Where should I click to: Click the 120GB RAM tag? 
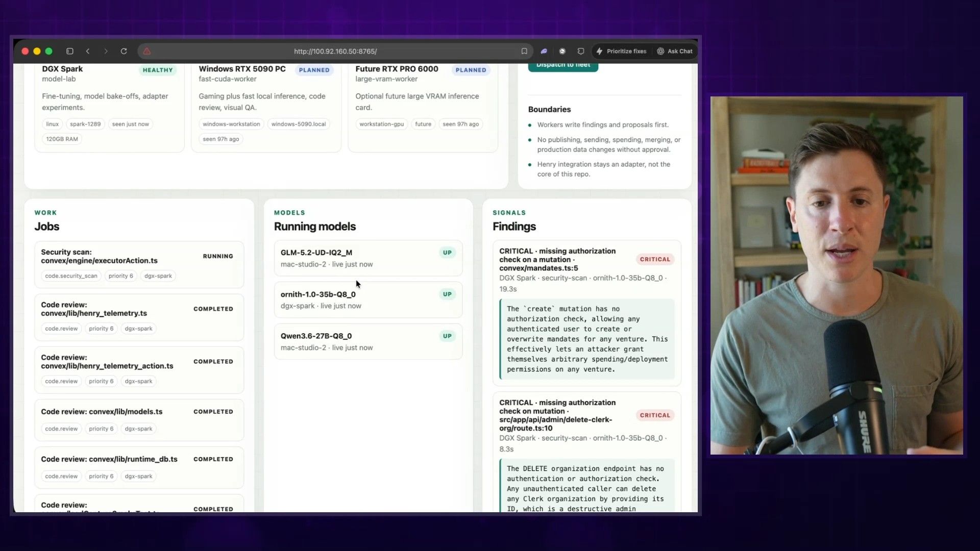62,139
